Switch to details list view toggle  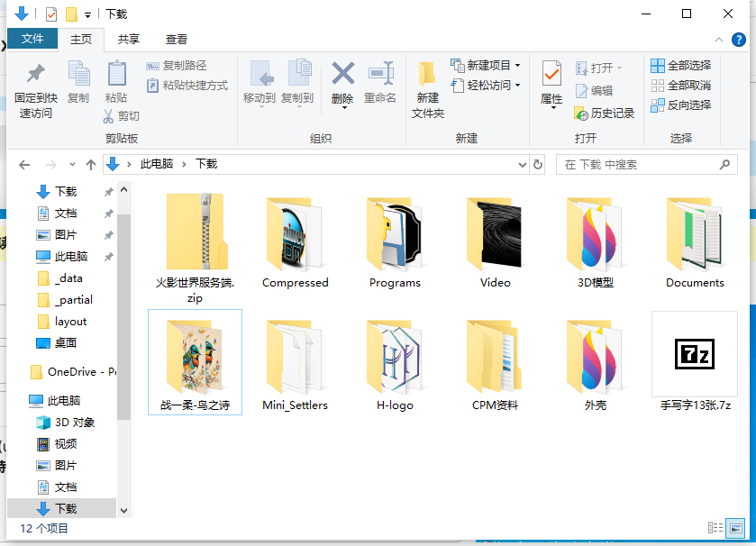point(715,528)
